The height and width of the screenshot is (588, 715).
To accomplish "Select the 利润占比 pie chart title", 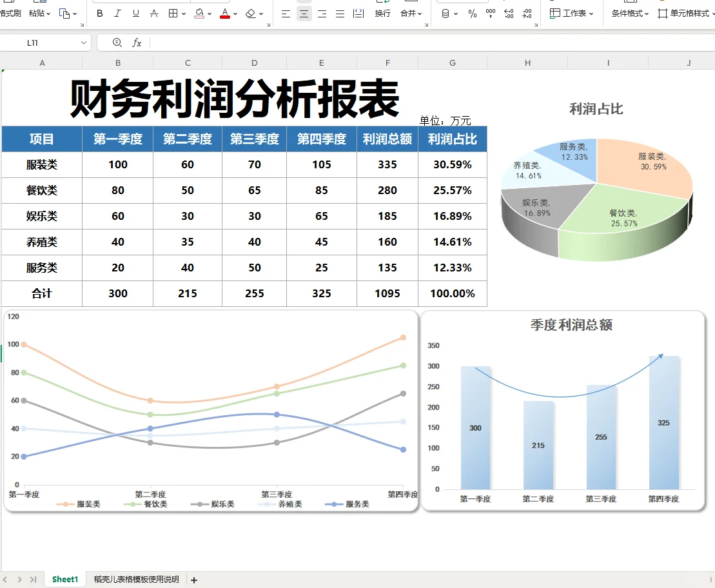I will 596,109.
